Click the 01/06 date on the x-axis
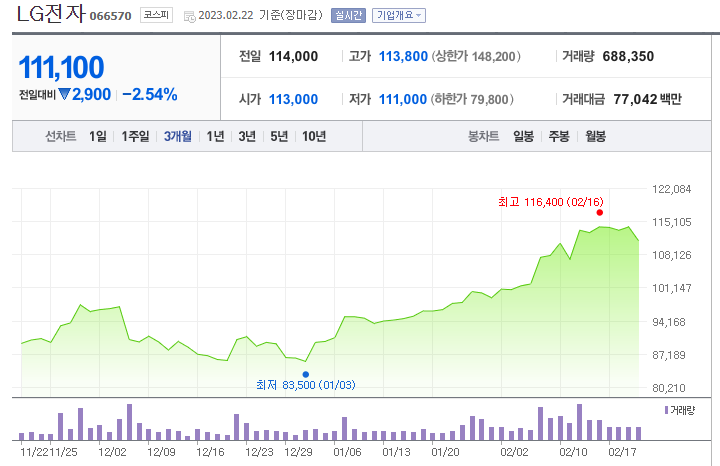Image resolution: width=720 pixels, height=466 pixels. (x=347, y=452)
